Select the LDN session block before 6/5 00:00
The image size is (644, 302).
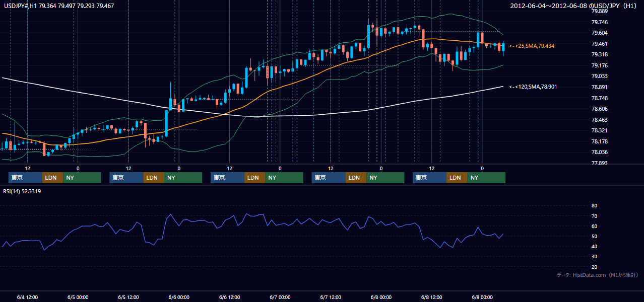pyautogui.click(x=52, y=178)
